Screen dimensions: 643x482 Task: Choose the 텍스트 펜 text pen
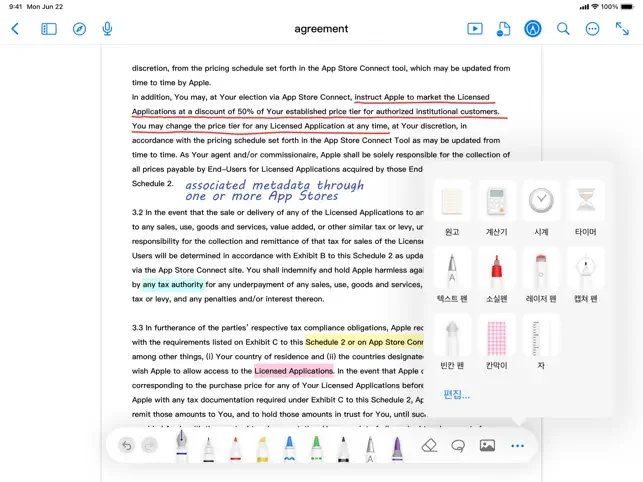click(452, 276)
